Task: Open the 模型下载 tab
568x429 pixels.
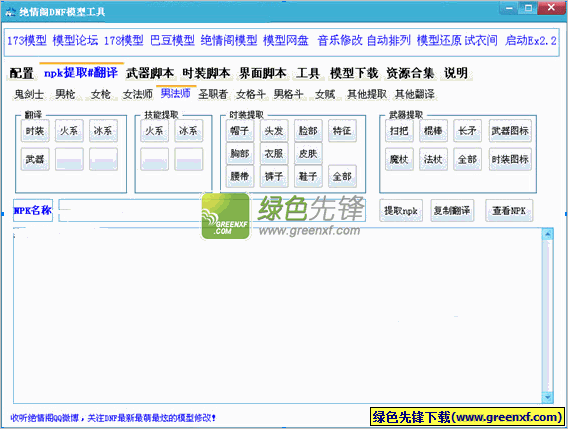Action: click(x=354, y=73)
